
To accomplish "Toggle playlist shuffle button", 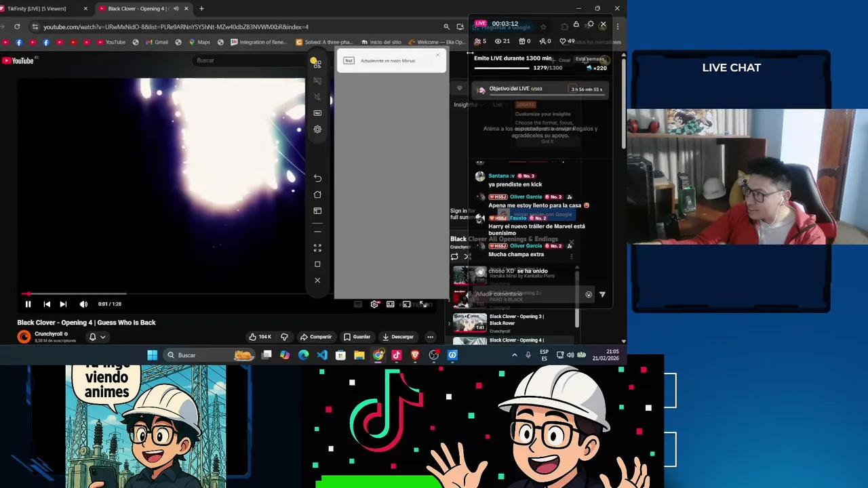I will pyautogui.click(x=467, y=257).
